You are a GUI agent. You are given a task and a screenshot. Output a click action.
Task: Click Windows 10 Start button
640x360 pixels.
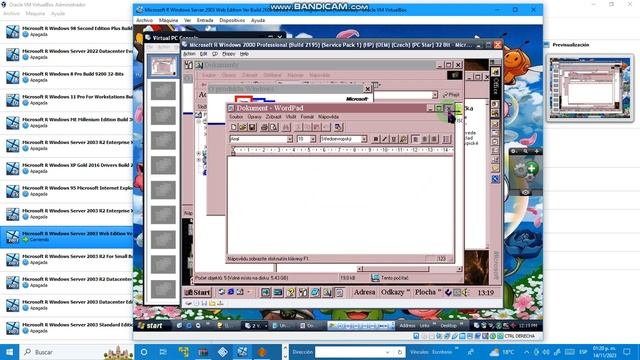click(9, 352)
